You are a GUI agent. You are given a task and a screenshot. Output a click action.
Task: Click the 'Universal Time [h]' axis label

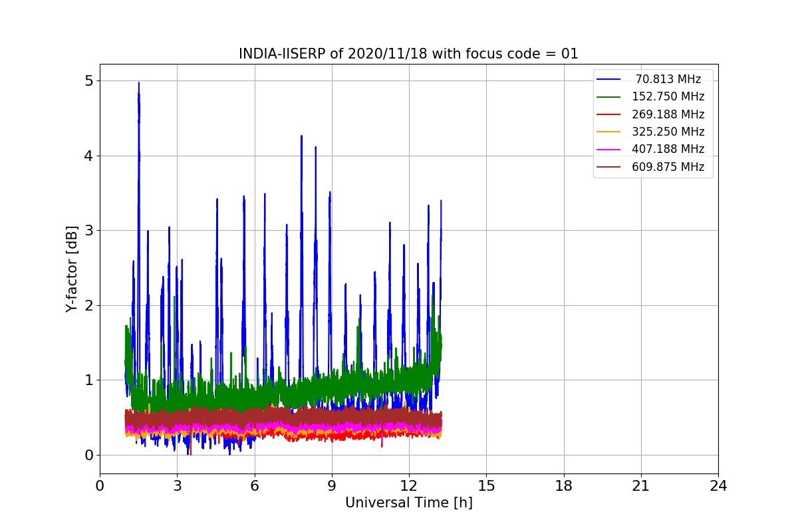tap(409, 503)
